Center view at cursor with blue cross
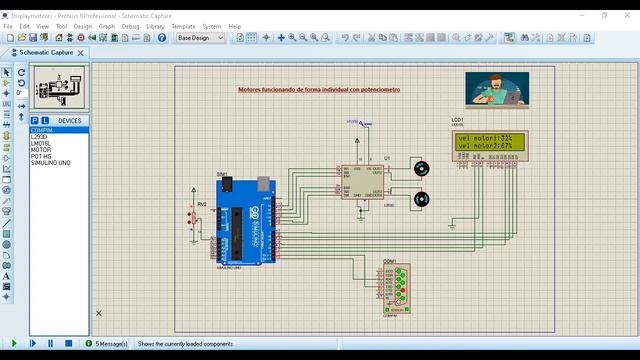Image resolution: width=640 pixels, height=360 pixels. [281, 38]
